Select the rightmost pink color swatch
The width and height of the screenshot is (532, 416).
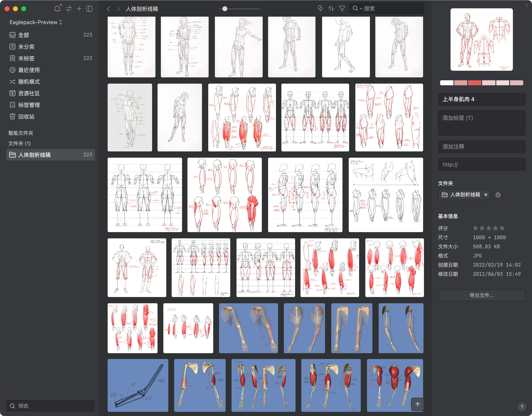click(516, 83)
